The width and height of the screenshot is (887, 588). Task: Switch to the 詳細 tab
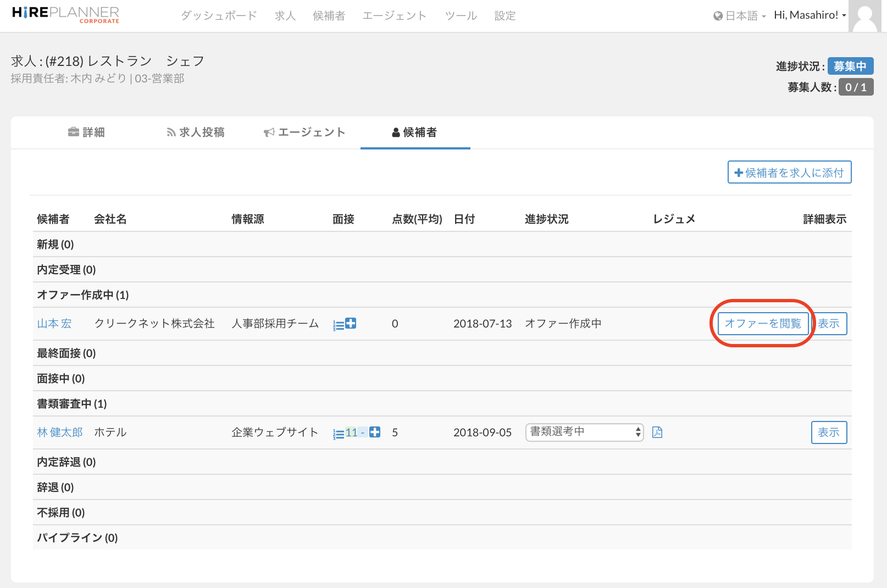86,132
